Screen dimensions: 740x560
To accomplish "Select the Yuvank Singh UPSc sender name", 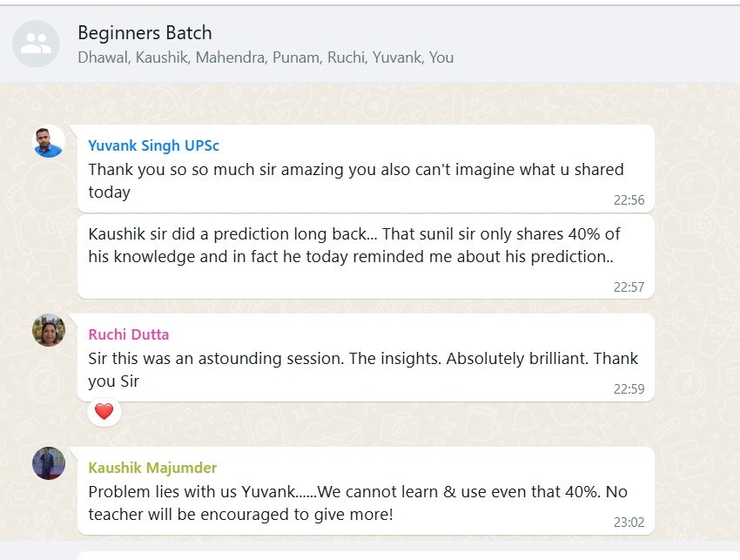I will 154,145.
